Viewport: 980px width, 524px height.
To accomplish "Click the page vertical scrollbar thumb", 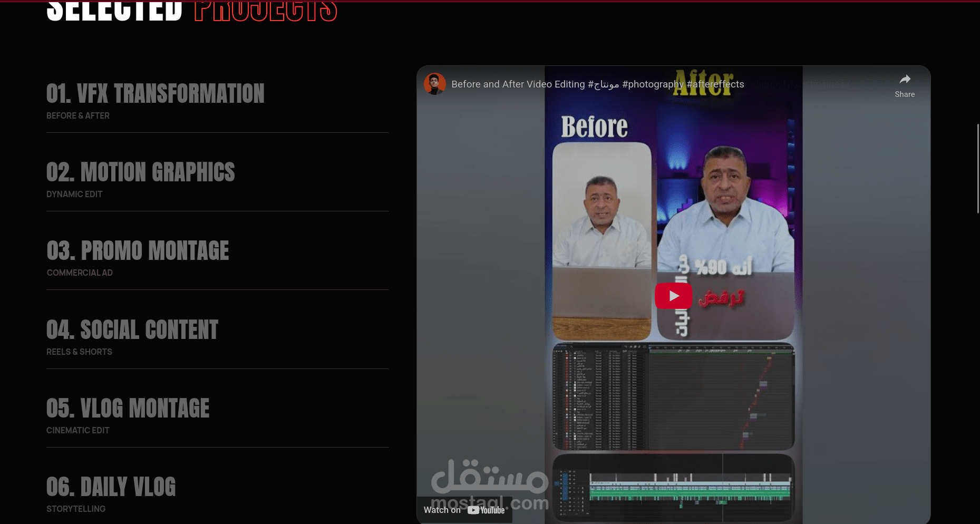I will click(x=978, y=169).
